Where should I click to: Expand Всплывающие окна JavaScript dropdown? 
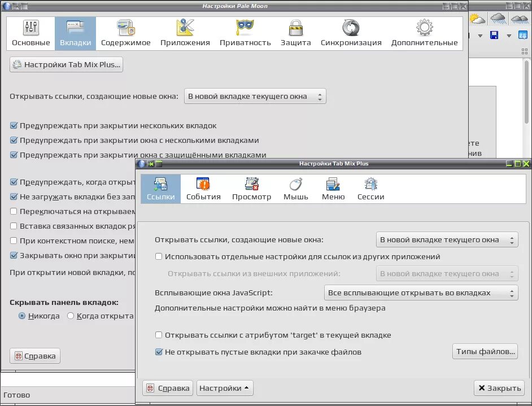click(x=421, y=293)
